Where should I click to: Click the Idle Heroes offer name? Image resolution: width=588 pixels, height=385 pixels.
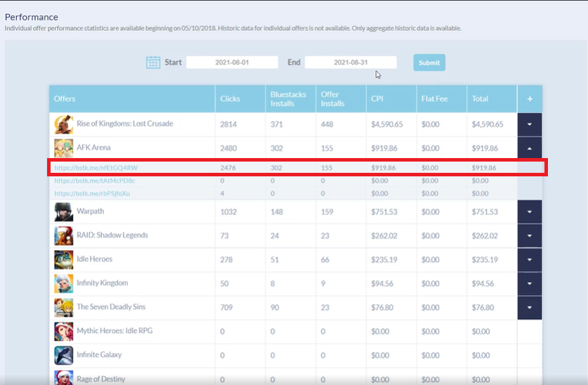(95, 259)
